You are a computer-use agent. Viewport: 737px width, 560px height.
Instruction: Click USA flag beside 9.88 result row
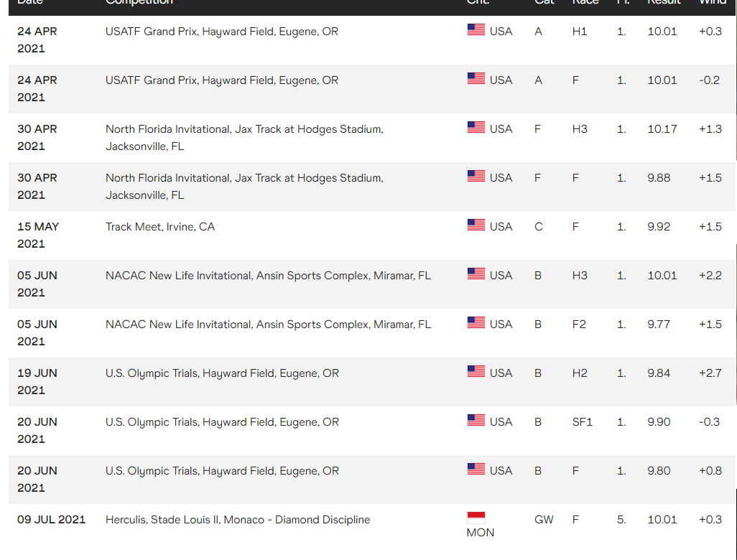coord(476,176)
